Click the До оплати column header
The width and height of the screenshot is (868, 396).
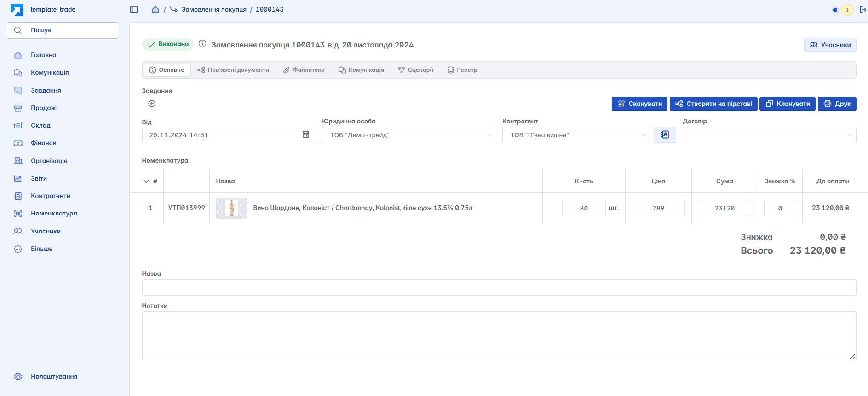[833, 181]
